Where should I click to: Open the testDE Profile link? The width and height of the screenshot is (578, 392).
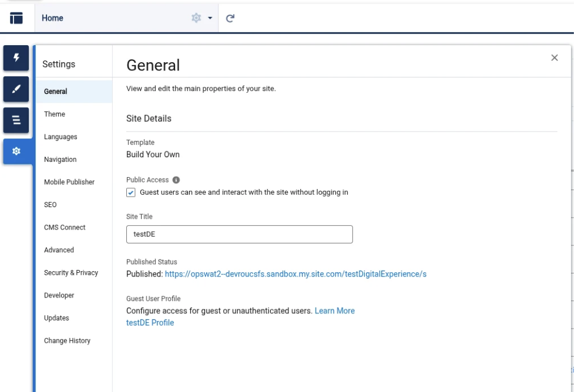(x=150, y=323)
